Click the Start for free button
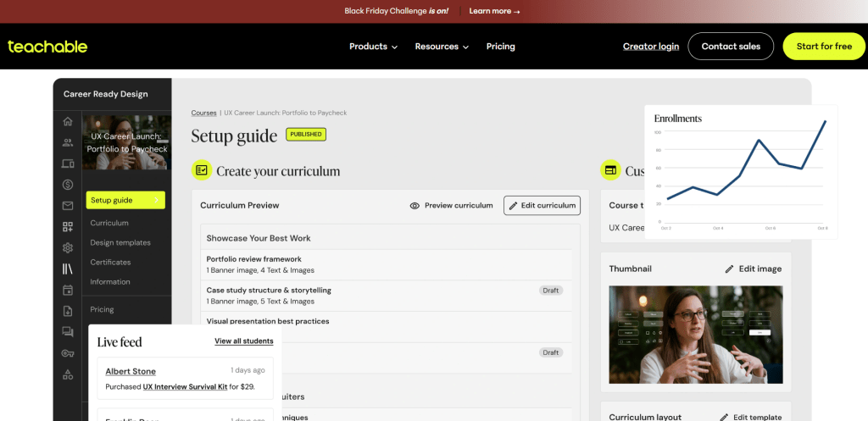This screenshot has width=868, height=421. (824, 47)
